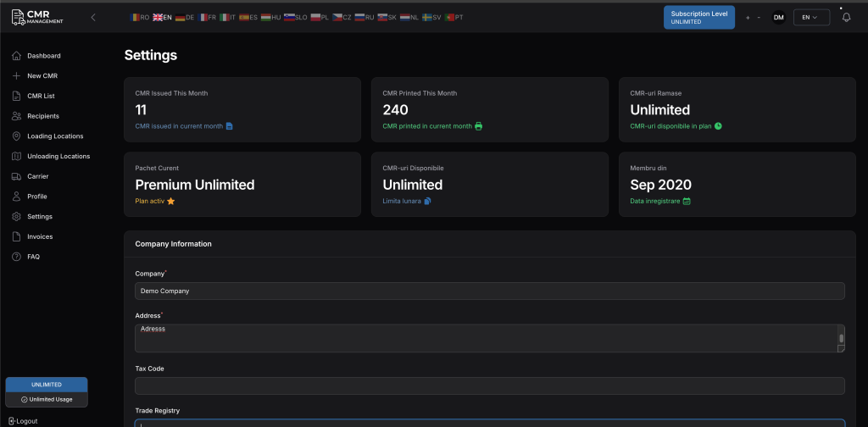Select Settings in sidebar

tap(40, 216)
